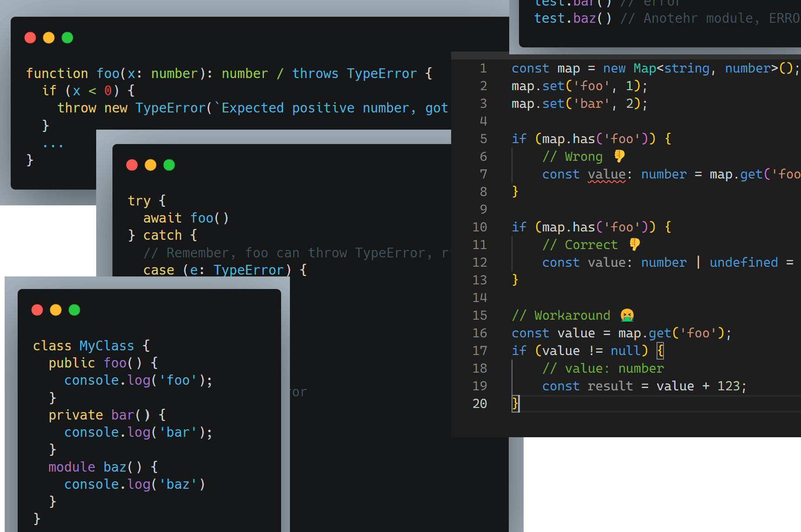Click the thumbs-down emoji beside the Wrong comment
The image size is (801, 532).
(x=619, y=156)
